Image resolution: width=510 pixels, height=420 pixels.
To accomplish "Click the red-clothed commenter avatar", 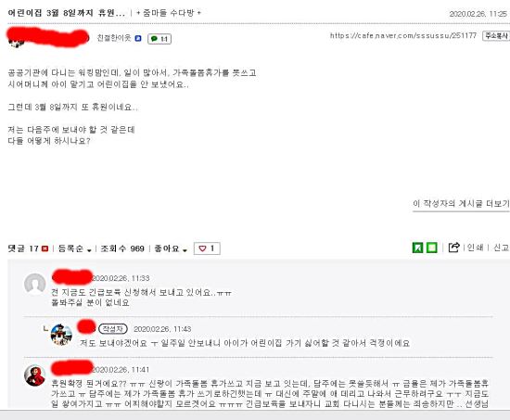I will click(35, 375).
